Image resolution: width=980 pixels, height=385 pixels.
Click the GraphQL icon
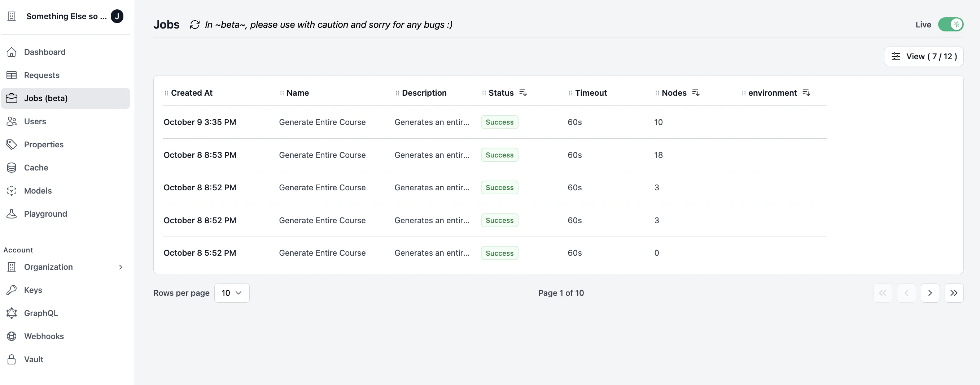point(12,313)
